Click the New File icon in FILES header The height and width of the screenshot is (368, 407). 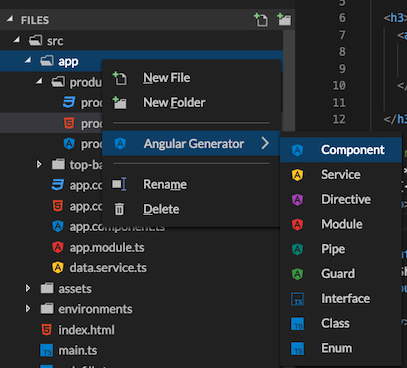click(261, 20)
